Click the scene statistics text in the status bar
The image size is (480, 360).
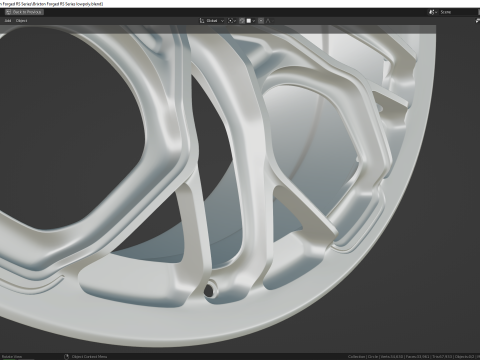[x=413, y=357]
